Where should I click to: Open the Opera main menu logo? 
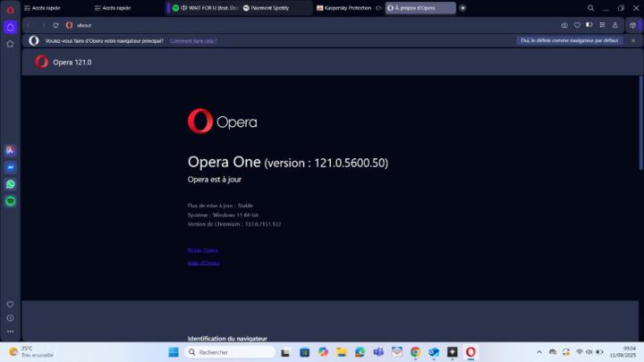click(x=10, y=10)
